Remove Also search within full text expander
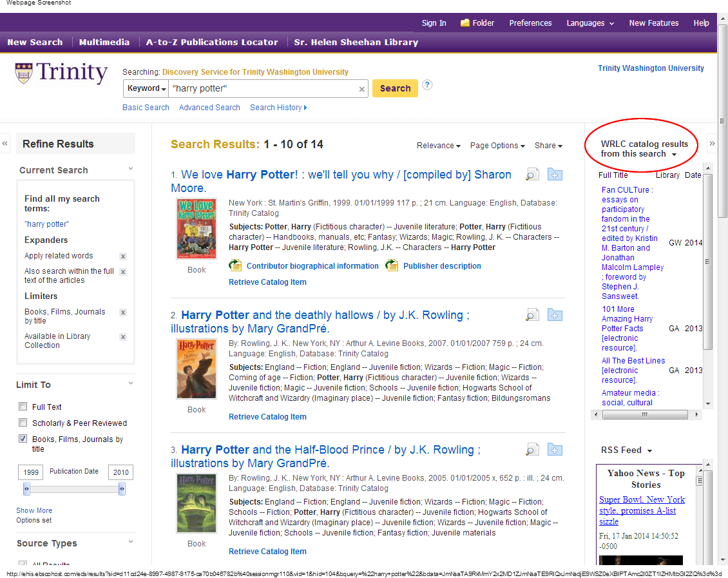 point(123,272)
